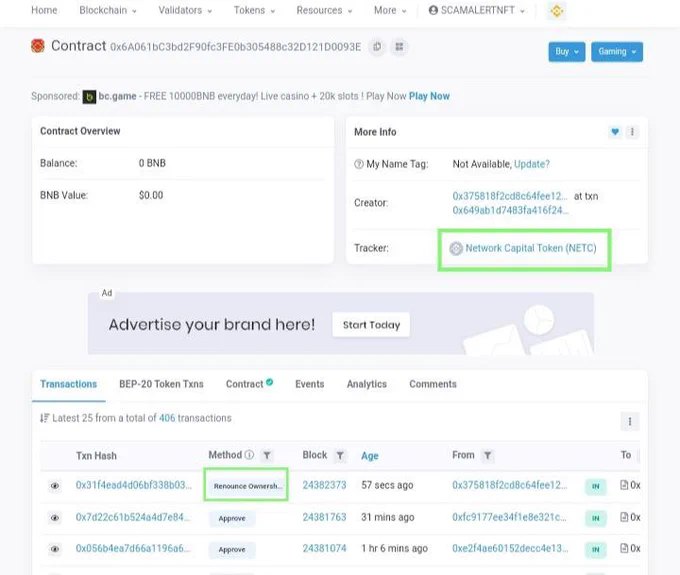Sort by Age column header

click(370, 456)
